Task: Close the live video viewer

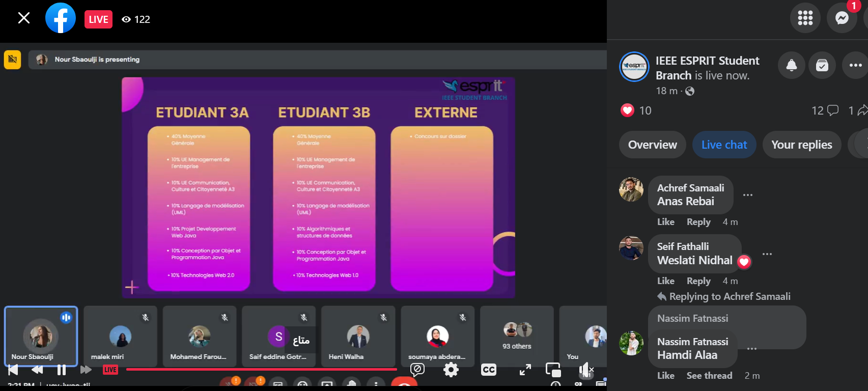Action: [x=24, y=18]
